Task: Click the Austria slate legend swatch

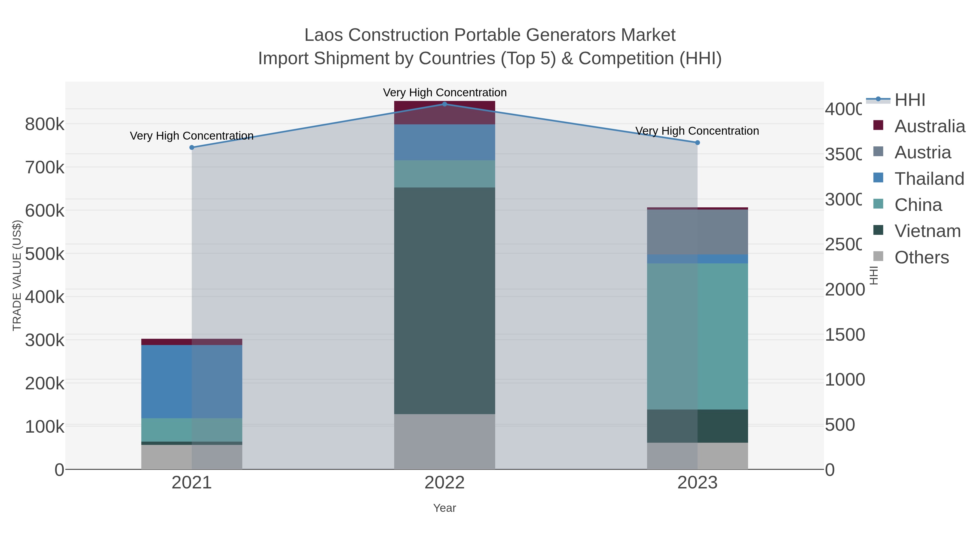Action: (x=878, y=151)
